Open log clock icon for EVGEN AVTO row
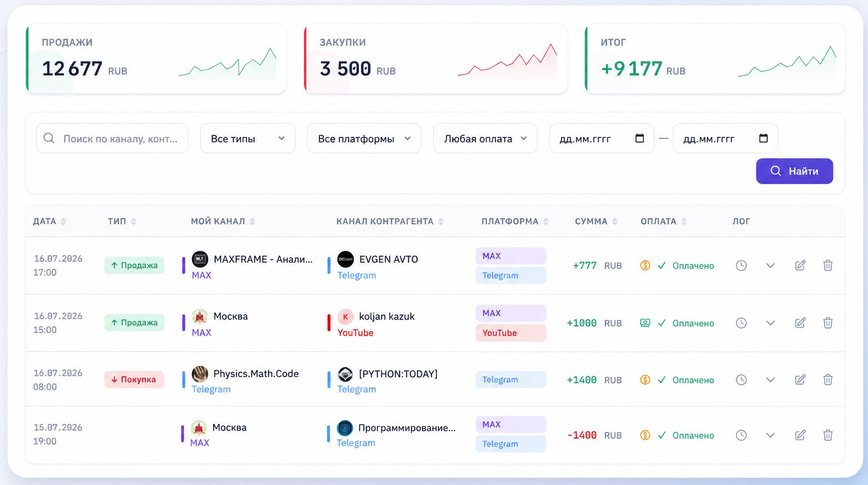This screenshot has height=485, width=868. pyautogui.click(x=741, y=266)
